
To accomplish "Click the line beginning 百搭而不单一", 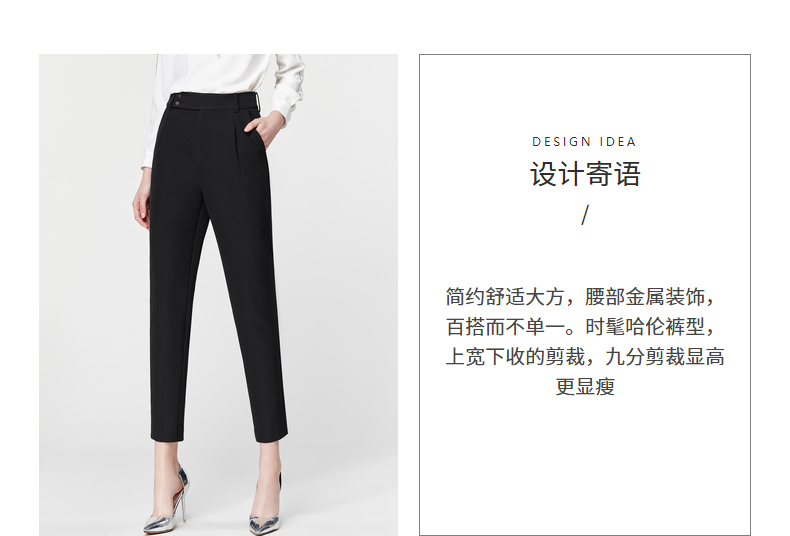I will (x=580, y=327).
